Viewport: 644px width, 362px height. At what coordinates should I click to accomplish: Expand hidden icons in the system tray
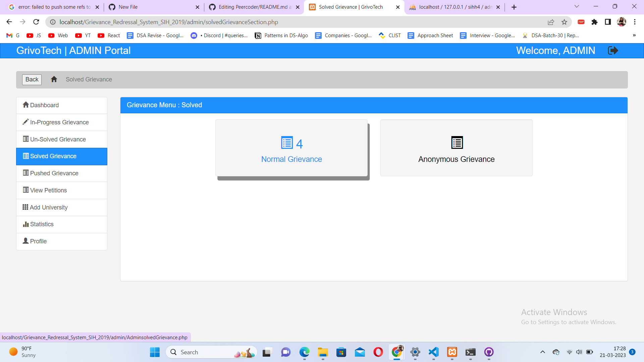pos(542,352)
